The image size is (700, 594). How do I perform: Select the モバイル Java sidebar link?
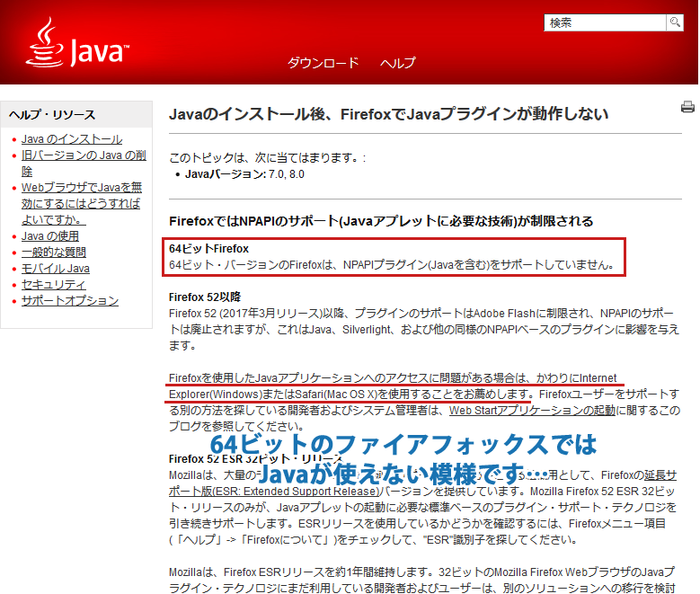pos(56,269)
